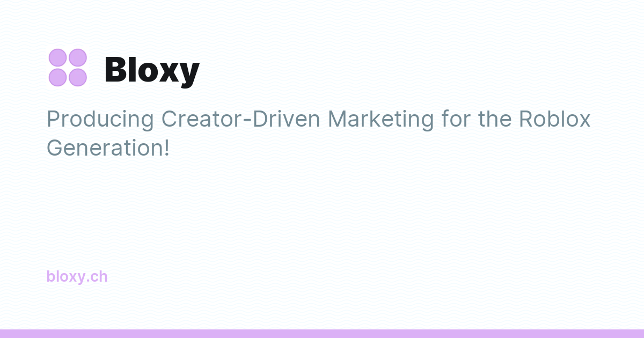Click the word the before Roblox

click(495, 119)
